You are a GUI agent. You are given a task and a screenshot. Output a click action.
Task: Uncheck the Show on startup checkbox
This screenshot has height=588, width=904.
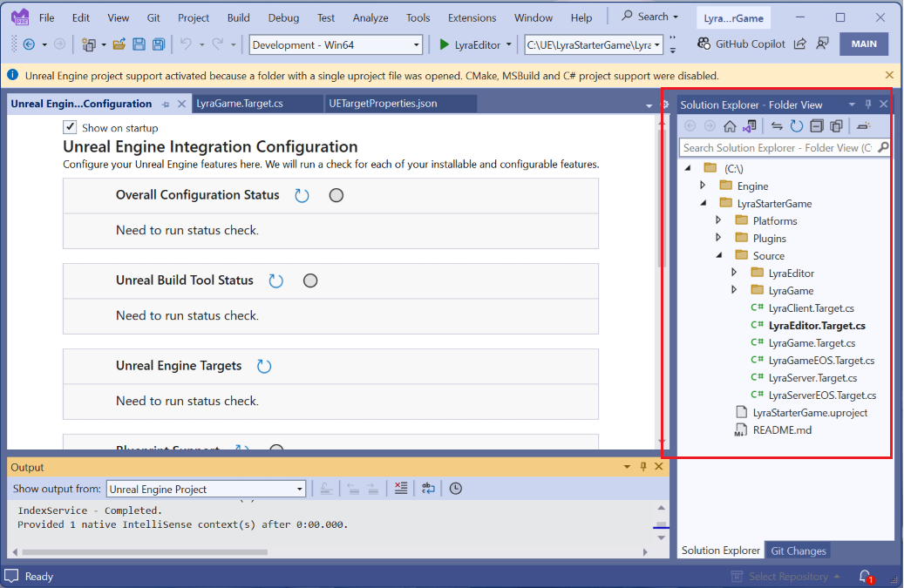tap(70, 127)
